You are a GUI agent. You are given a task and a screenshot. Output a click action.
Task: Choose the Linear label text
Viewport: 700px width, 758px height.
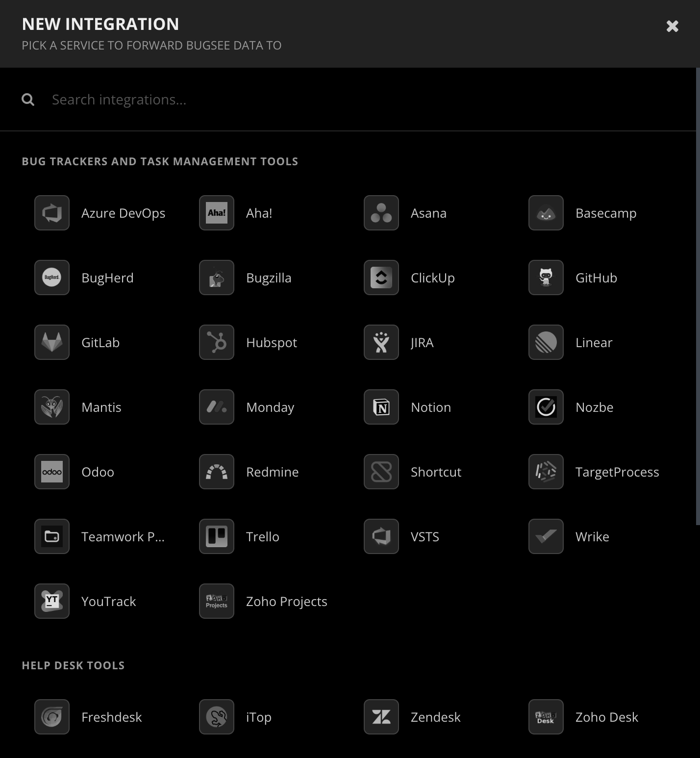pos(594,343)
